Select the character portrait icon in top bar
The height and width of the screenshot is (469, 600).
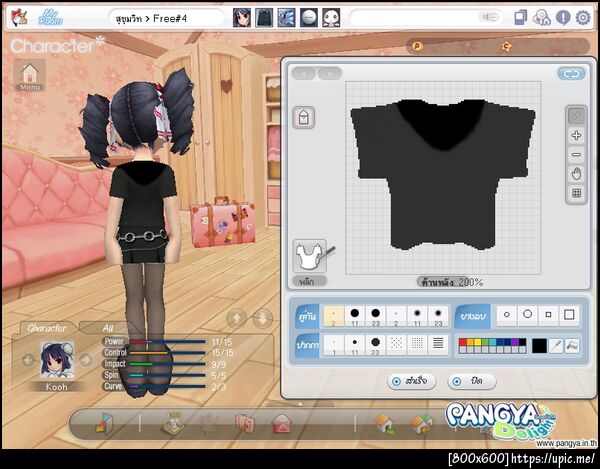coord(242,18)
